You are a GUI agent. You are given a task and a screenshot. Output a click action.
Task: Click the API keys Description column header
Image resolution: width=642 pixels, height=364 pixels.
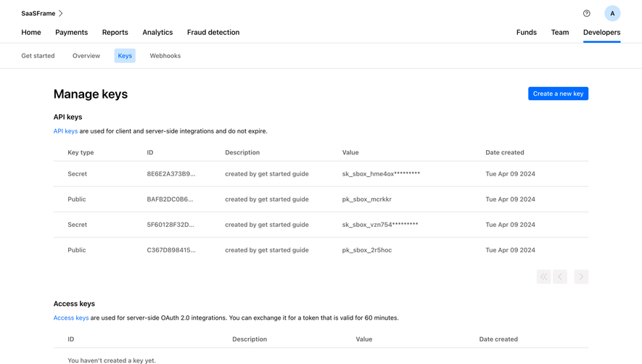tap(242, 152)
